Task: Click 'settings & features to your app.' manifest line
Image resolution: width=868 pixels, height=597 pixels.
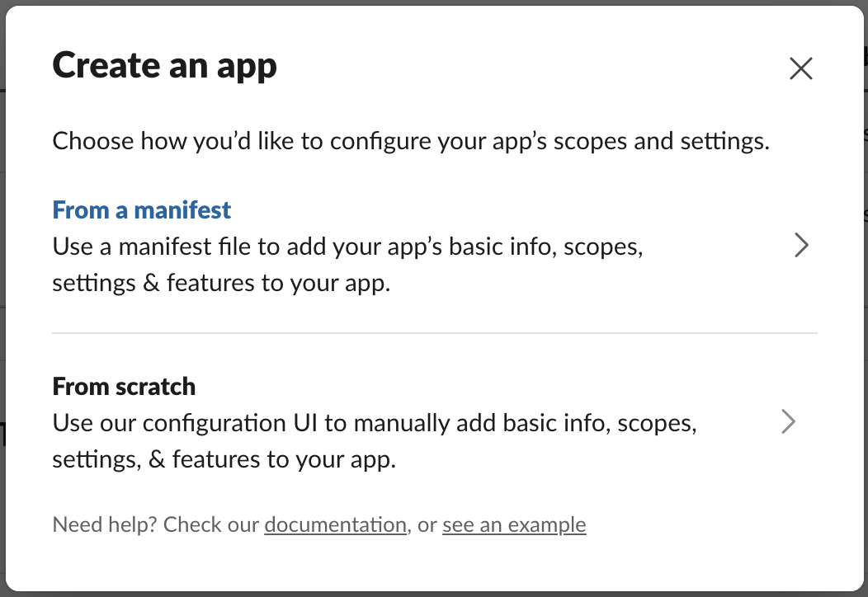Action: [x=221, y=283]
